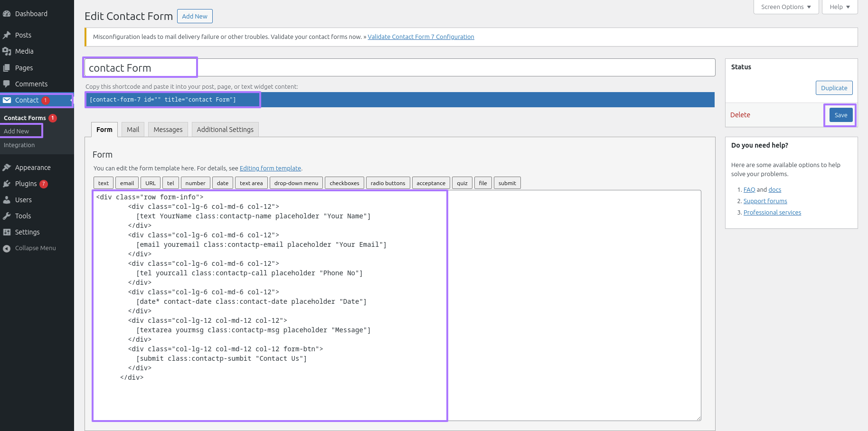868x431 pixels.
Task: Click the textarea resize grip corner
Action: (698, 418)
